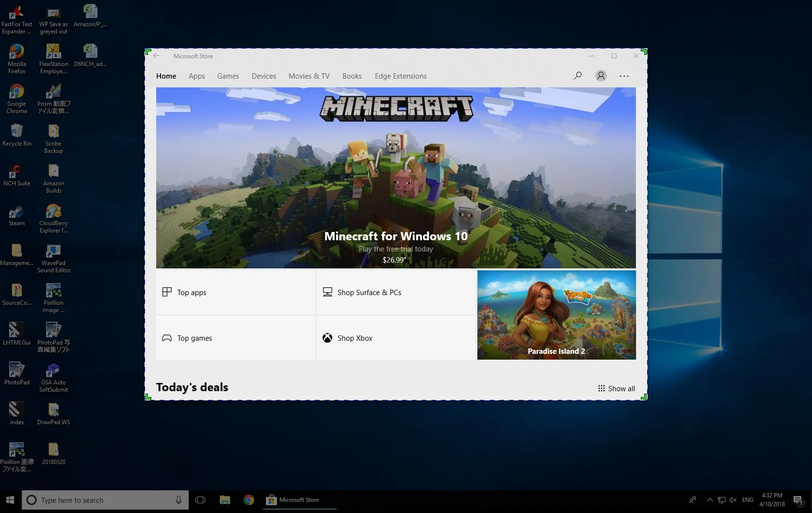Open the Paradise Island 2 game thumbnail

point(556,315)
